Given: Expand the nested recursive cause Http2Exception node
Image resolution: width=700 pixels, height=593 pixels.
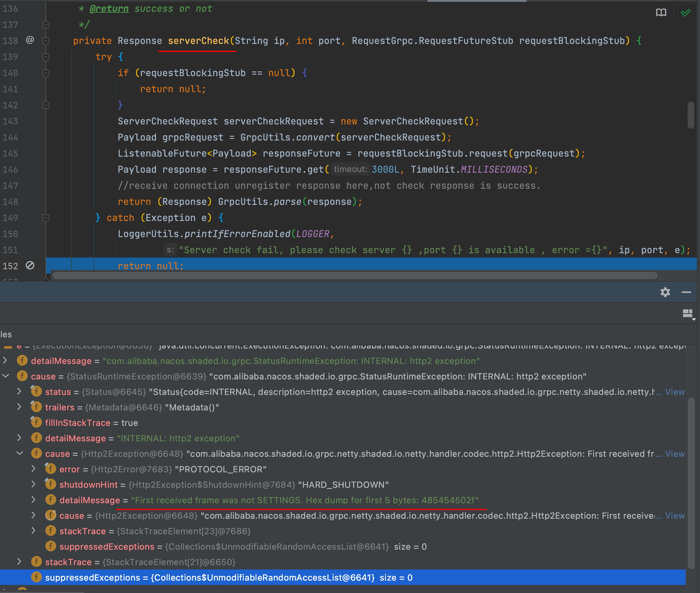Looking at the screenshot, I should click(x=33, y=515).
